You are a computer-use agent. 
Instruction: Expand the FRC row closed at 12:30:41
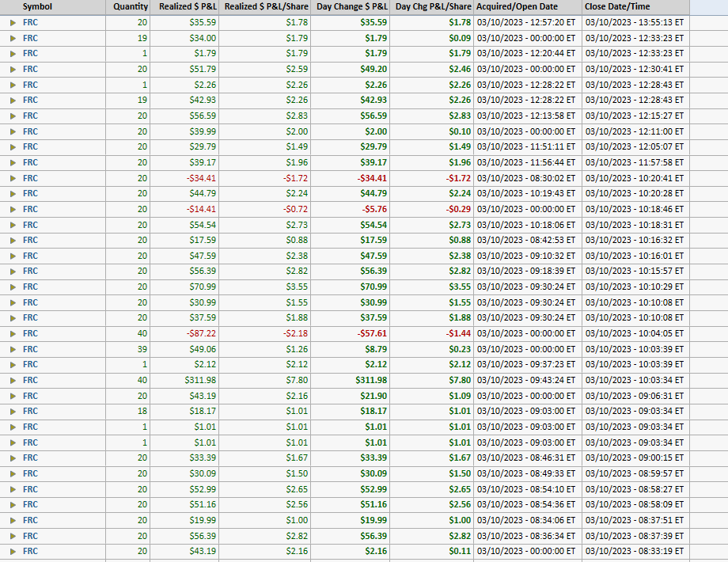[x=13, y=69]
